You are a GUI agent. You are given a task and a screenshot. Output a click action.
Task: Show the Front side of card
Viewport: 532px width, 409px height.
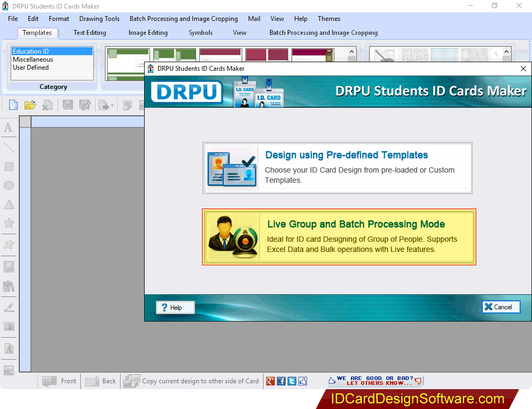[59, 381]
